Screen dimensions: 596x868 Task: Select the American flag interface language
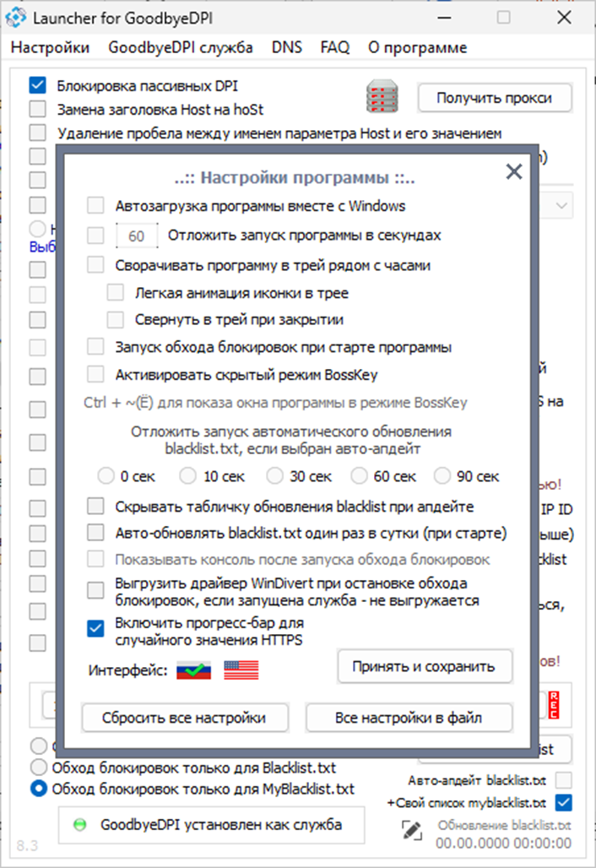pos(241,670)
